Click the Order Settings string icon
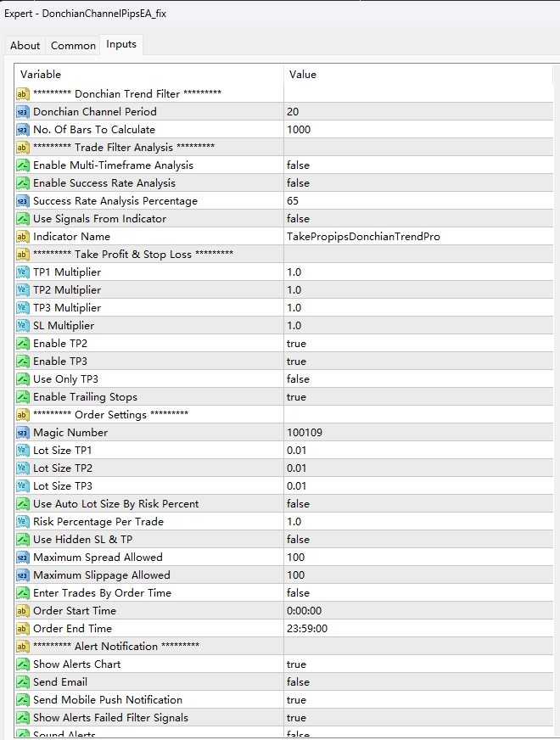This screenshot has width=560, height=740. click(23, 415)
